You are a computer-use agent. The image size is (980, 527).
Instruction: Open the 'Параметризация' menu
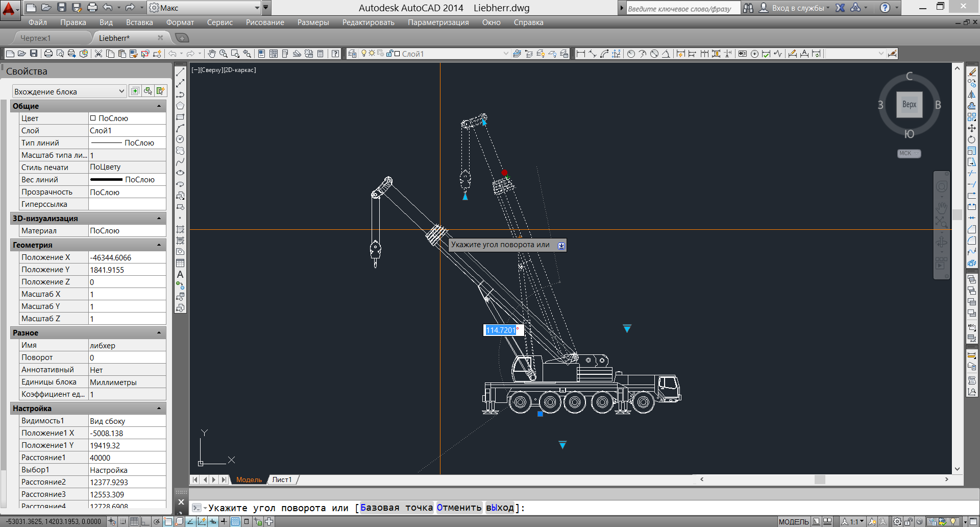click(x=438, y=22)
